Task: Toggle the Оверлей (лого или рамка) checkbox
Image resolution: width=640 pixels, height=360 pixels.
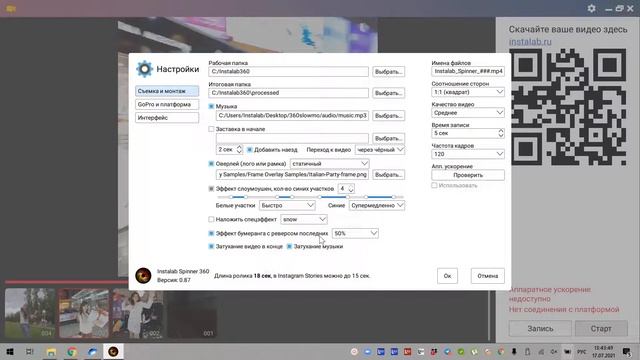Action: pyautogui.click(x=211, y=164)
